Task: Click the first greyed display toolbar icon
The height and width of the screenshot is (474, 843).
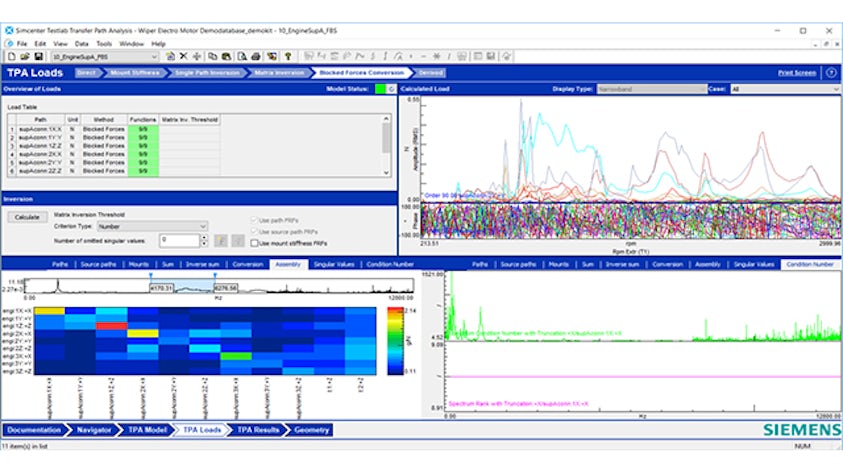Action: [309, 56]
